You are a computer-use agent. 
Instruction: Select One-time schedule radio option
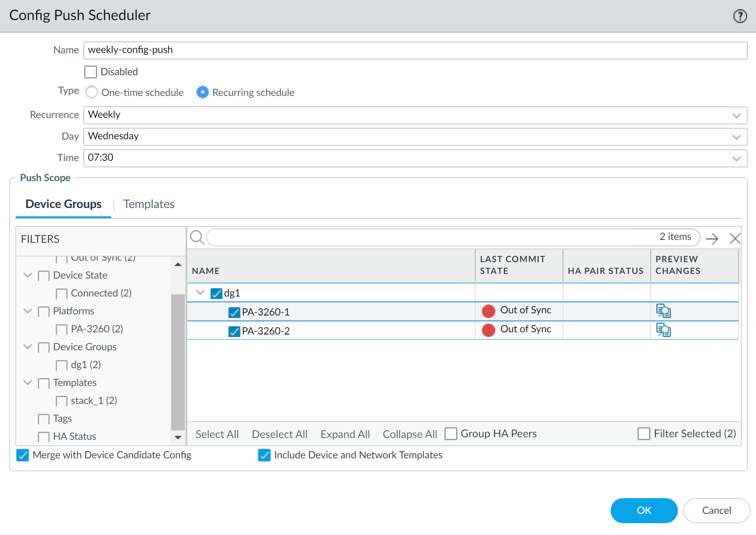[92, 92]
